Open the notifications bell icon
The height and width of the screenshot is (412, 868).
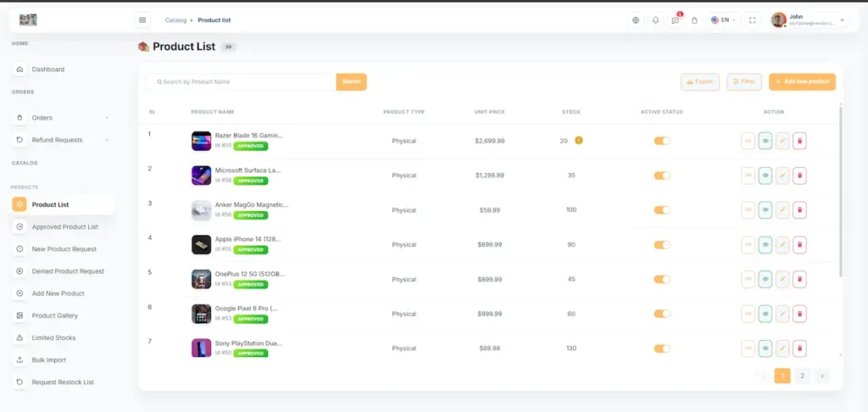coord(655,20)
